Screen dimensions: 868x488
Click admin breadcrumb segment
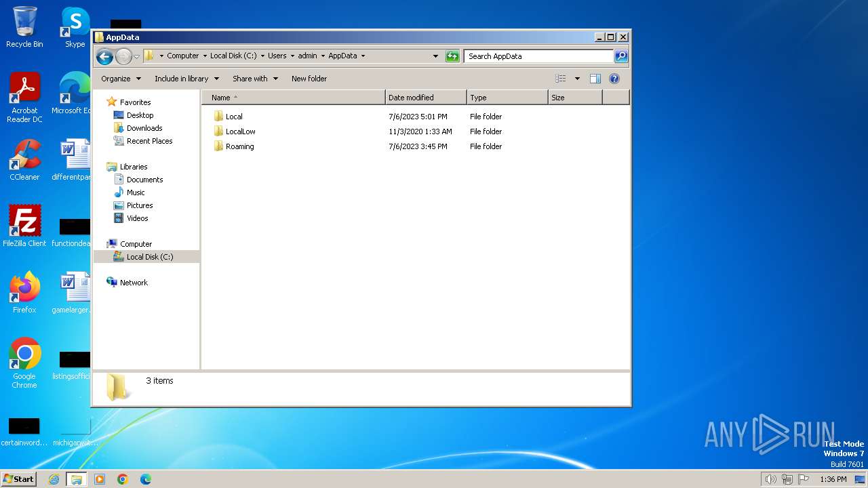coord(307,56)
